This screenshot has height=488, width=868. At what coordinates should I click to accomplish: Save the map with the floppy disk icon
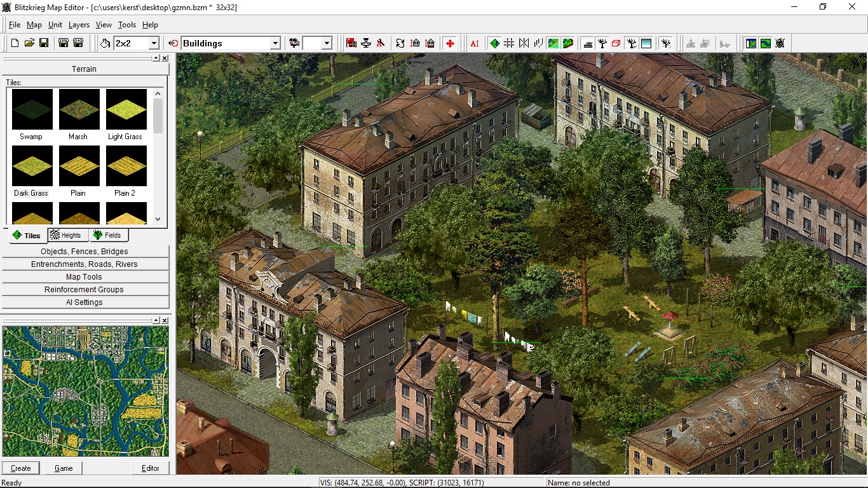[x=44, y=43]
